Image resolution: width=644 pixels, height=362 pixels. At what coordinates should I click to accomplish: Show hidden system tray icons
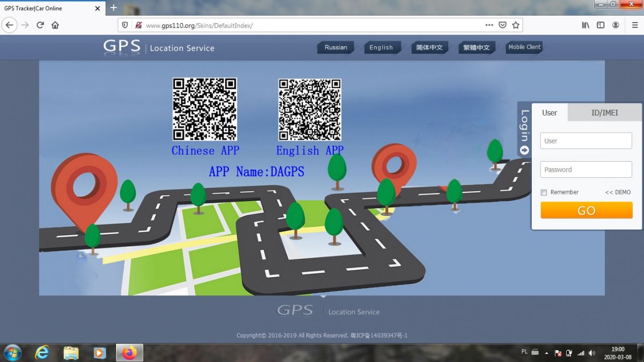pyautogui.click(x=546, y=353)
